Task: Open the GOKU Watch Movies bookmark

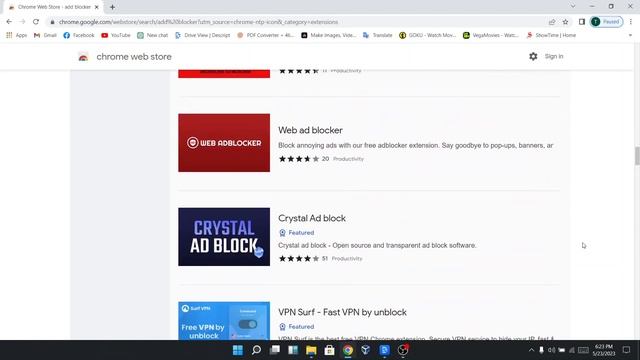Action: tap(427, 36)
